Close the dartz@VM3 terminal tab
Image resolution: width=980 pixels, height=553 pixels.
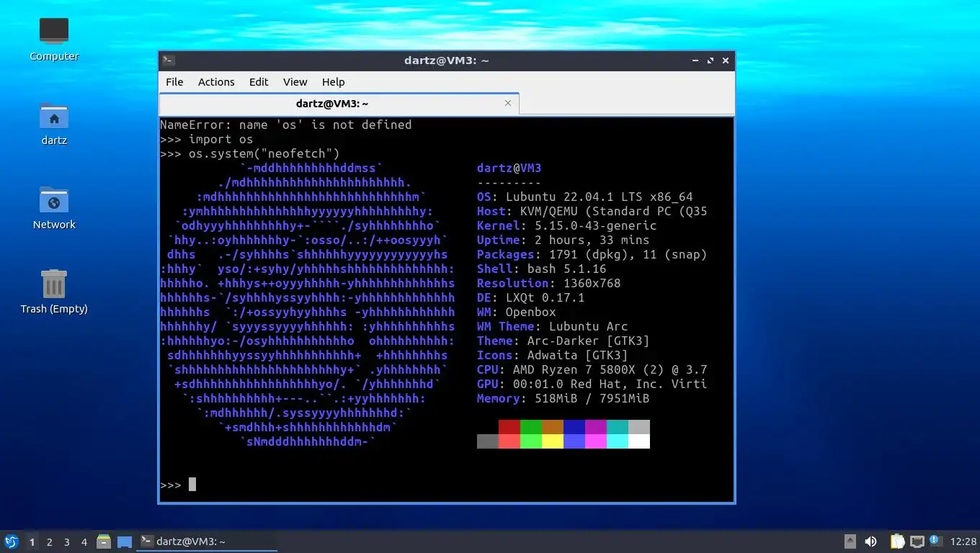[508, 104]
